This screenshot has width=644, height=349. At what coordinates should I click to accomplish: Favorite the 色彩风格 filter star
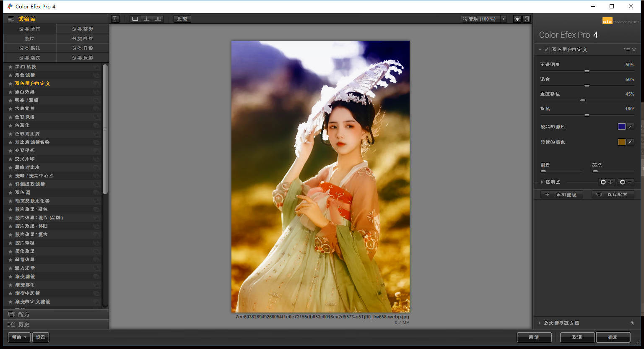(10, 117)
